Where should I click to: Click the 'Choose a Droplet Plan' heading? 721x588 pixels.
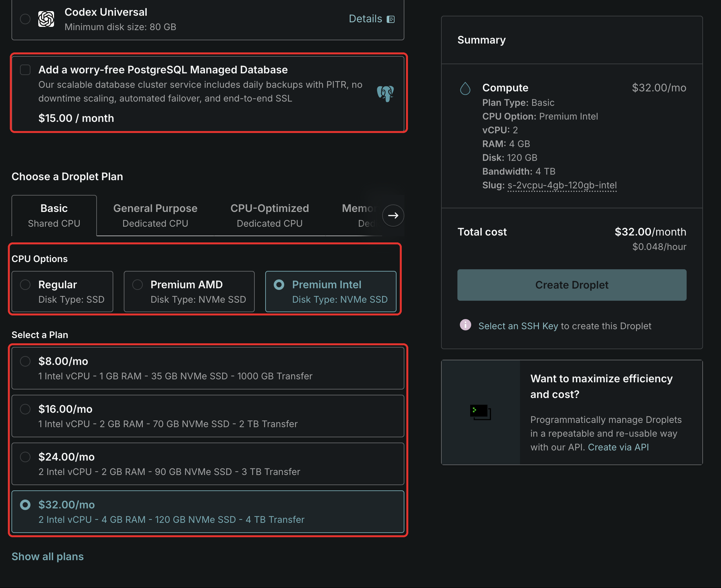point(67,177)
